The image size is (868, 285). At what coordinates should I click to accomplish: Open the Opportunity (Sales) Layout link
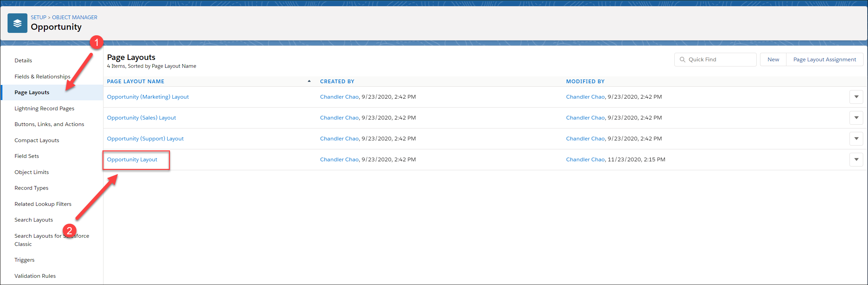pos(141,118)
